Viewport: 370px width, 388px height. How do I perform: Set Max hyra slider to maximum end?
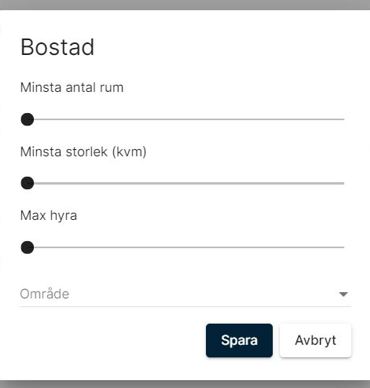[343, 248]
